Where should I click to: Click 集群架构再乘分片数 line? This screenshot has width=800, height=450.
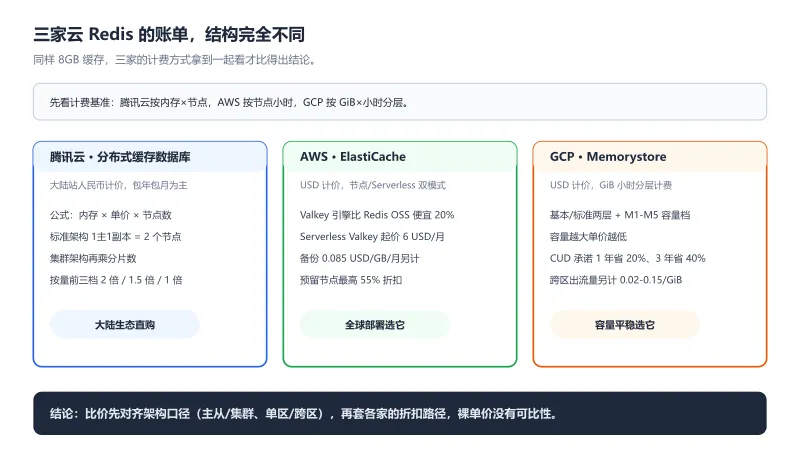click(x=93, y=258)
